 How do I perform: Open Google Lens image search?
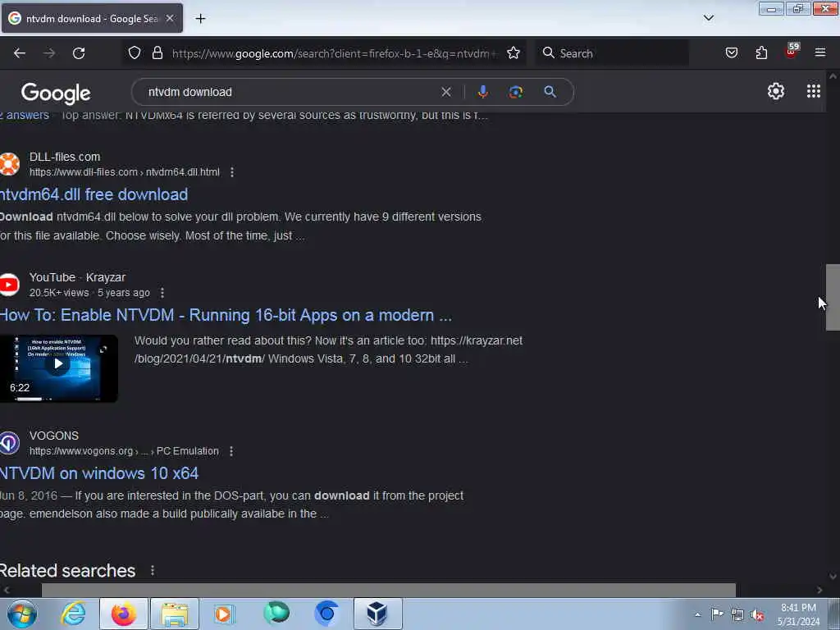click(515, 92)
